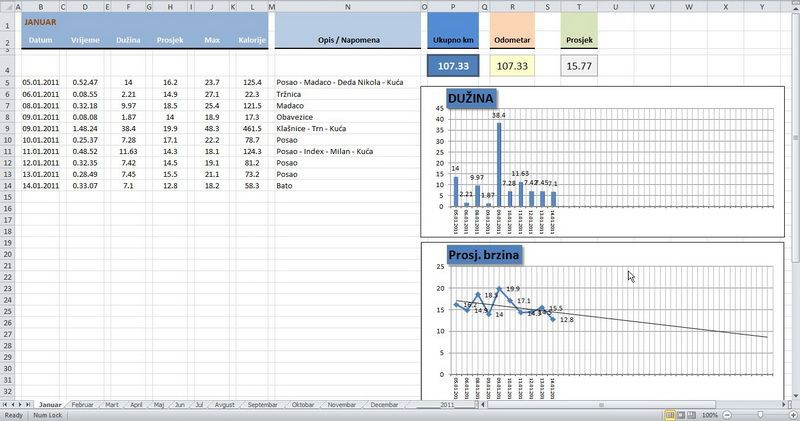Click the vertical scrollbar down arrow

click(795, 395)
